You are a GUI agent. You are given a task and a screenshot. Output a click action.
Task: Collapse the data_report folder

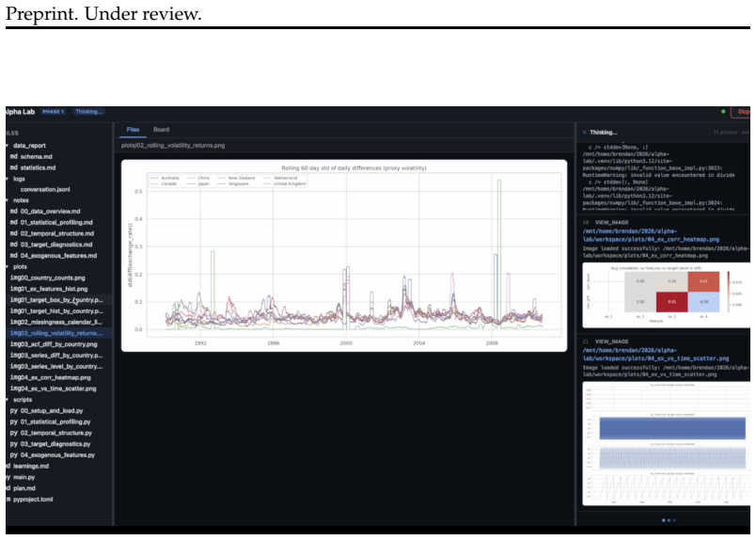tap(8, 146)
